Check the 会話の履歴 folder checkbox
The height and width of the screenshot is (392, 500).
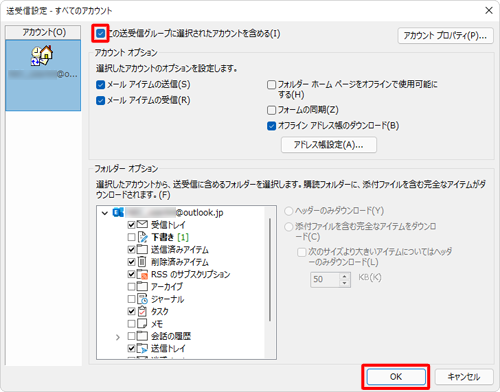click(131, 336)
